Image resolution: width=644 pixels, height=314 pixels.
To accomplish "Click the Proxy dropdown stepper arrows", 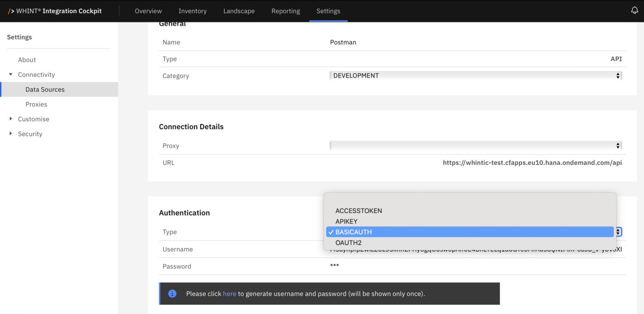I will pos(617,145).
